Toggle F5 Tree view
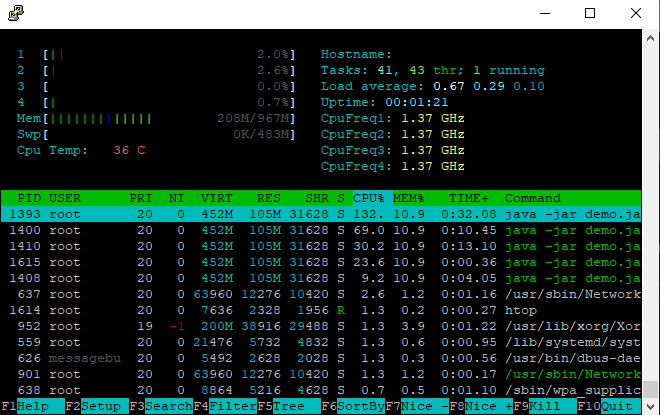 click(289, 406)
